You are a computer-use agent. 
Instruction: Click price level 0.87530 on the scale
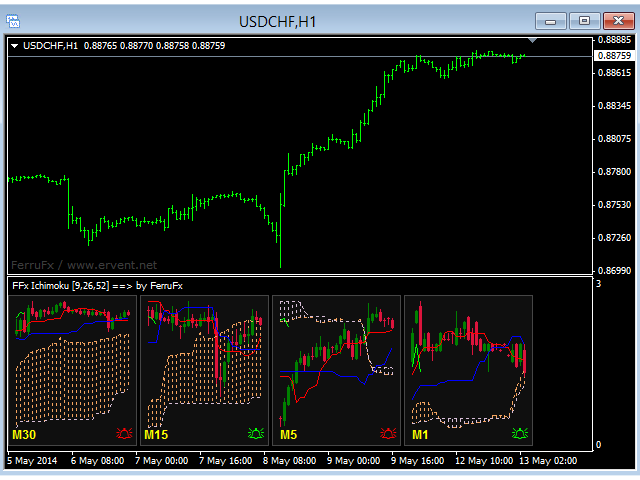pos(614,205)
